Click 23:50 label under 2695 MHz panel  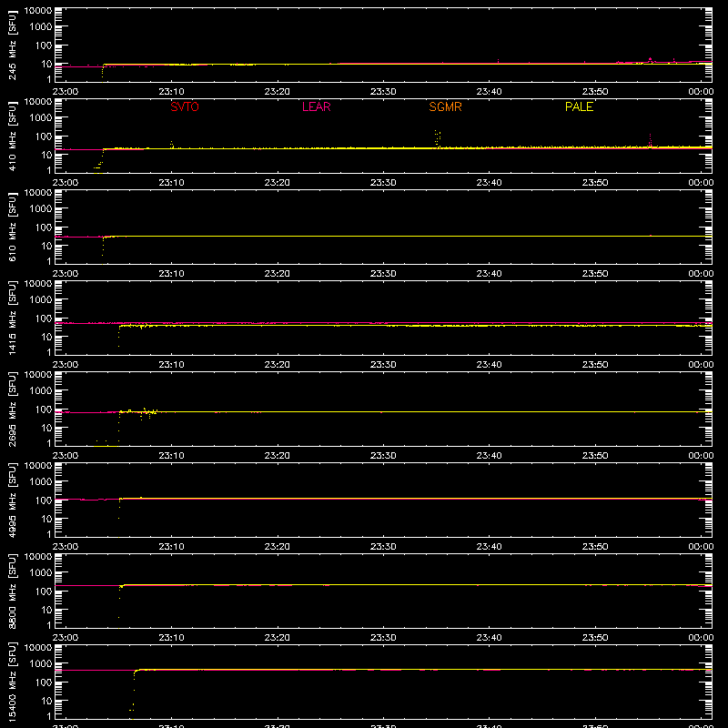(x=595, y=456)
